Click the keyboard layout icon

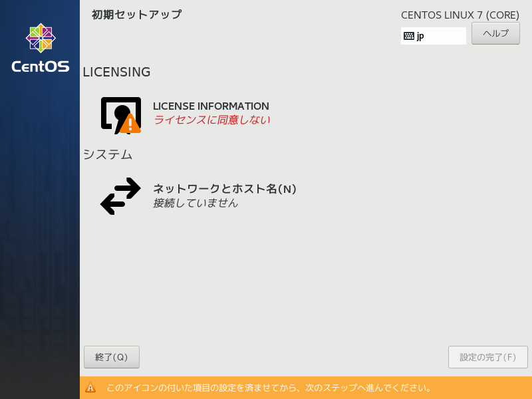point(409,36)
